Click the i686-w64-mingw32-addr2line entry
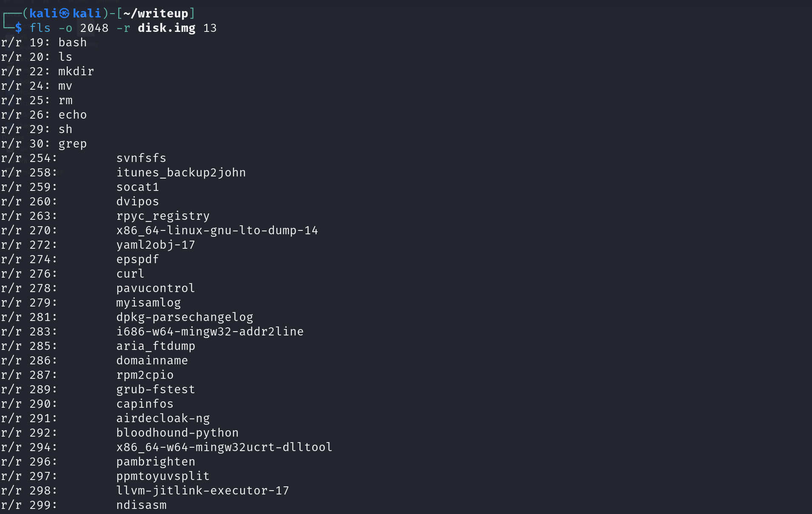The image size is (812, 514). (x=210, y=332)
